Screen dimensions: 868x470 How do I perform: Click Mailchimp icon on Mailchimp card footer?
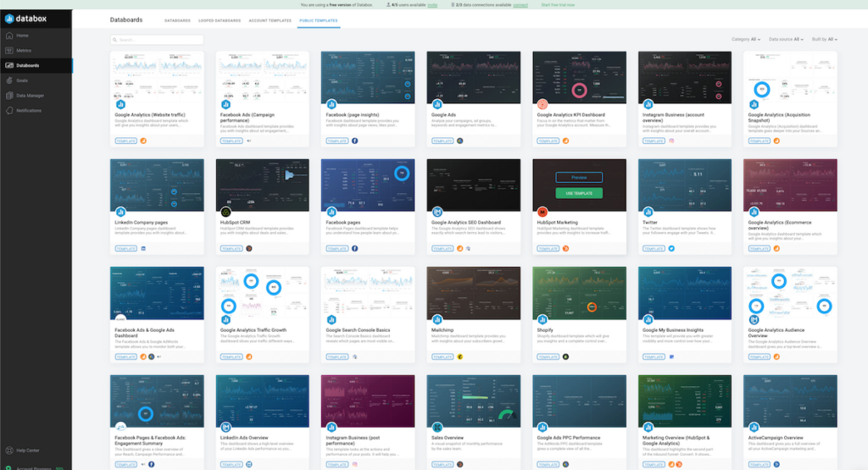click(460, 357)
